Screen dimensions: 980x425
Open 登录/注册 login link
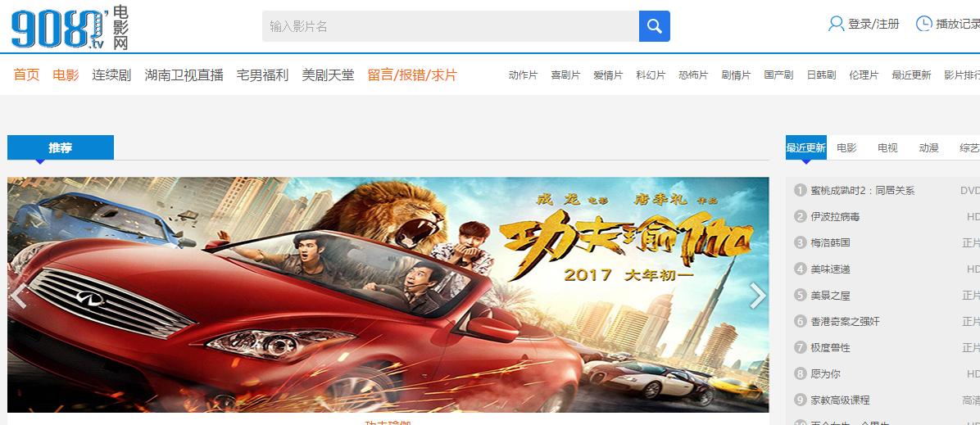point(873,24)
